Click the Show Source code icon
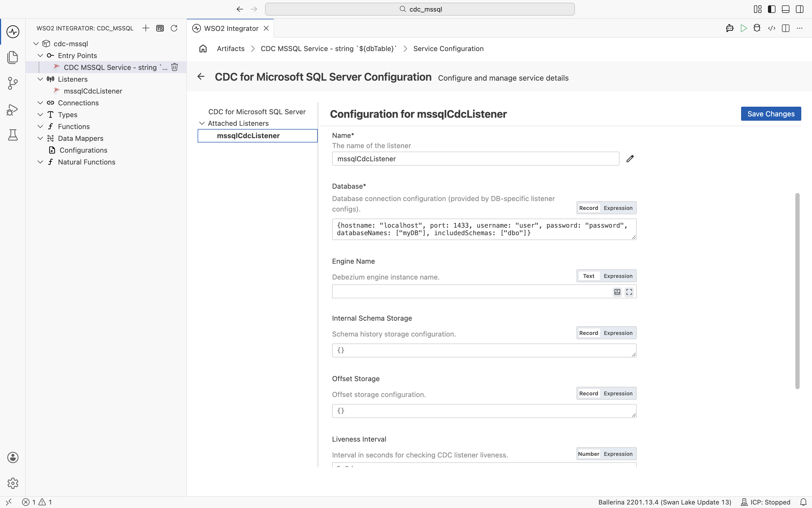Image resolution: width=812 pixels, height=508 pixels. 772,28
